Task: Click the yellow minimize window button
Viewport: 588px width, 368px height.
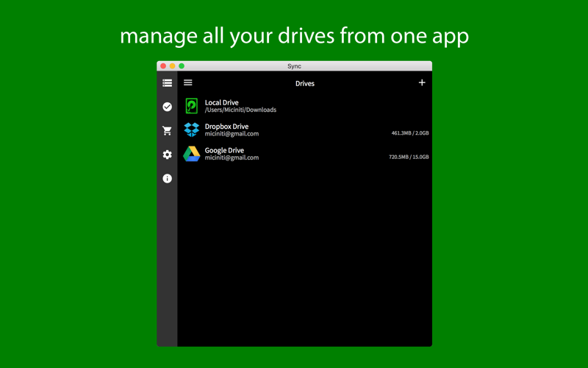Action: [x=172, y=66]
